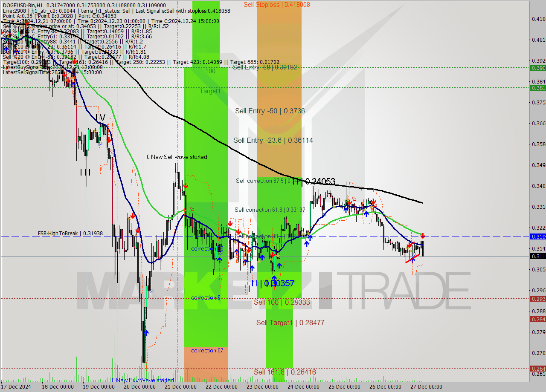Click the red 0.264 price tag on the axis
Image resolution: width=546 pixels, height=392 pixels.
[x=537, y=369]
